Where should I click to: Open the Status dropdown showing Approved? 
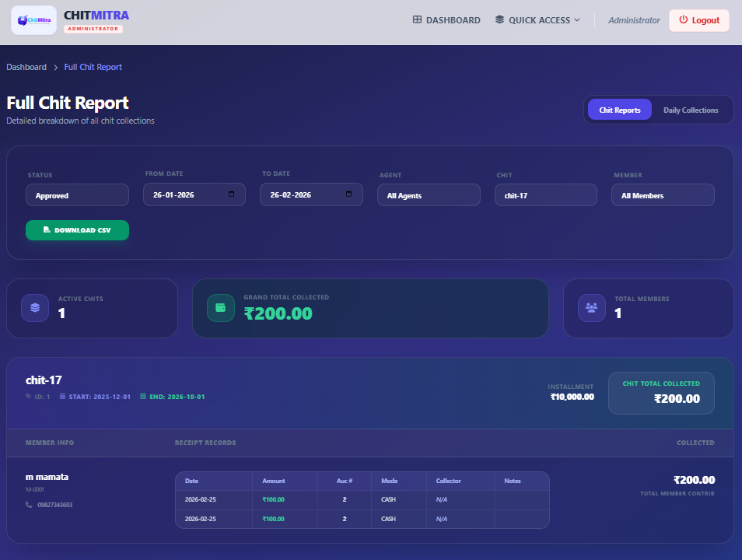77,195
